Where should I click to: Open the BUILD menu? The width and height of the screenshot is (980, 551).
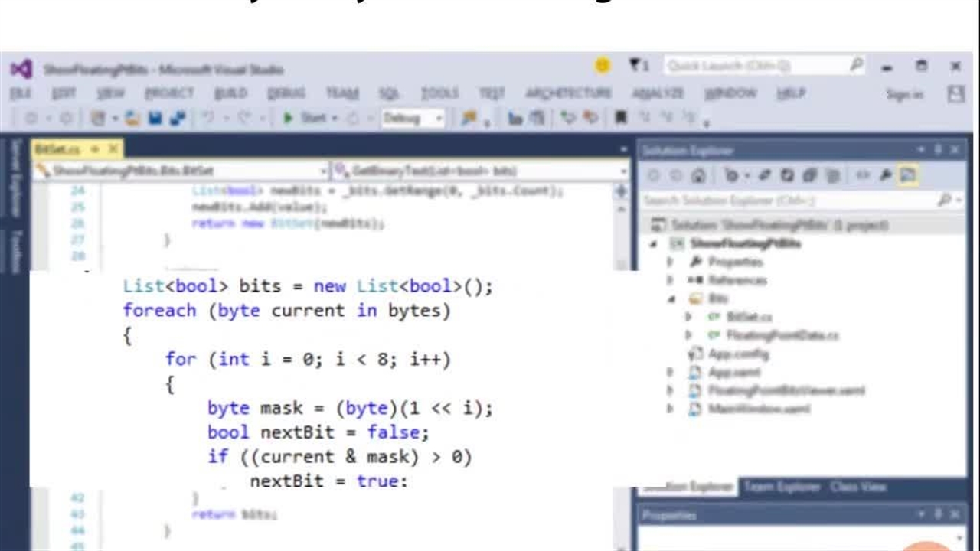click(230, 93)
